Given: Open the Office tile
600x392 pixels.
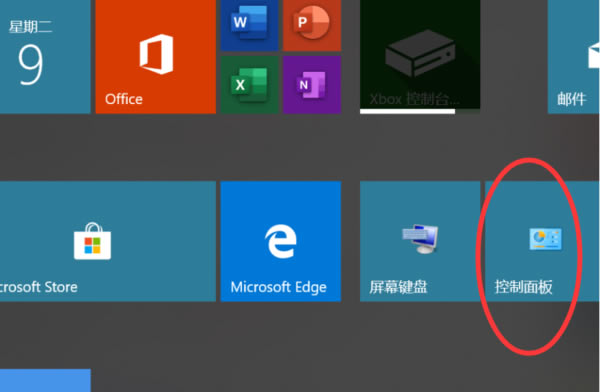Looking at the screenshot, I should (x=155, y=57).
